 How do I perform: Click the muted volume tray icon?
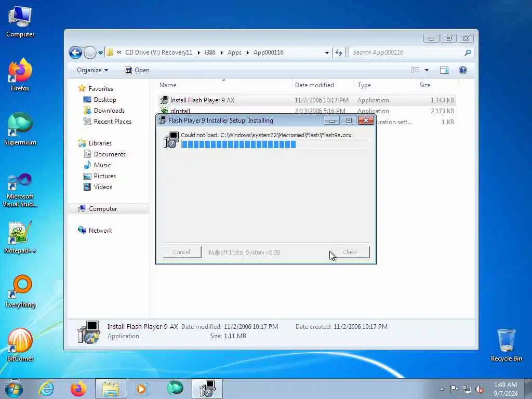480,390
